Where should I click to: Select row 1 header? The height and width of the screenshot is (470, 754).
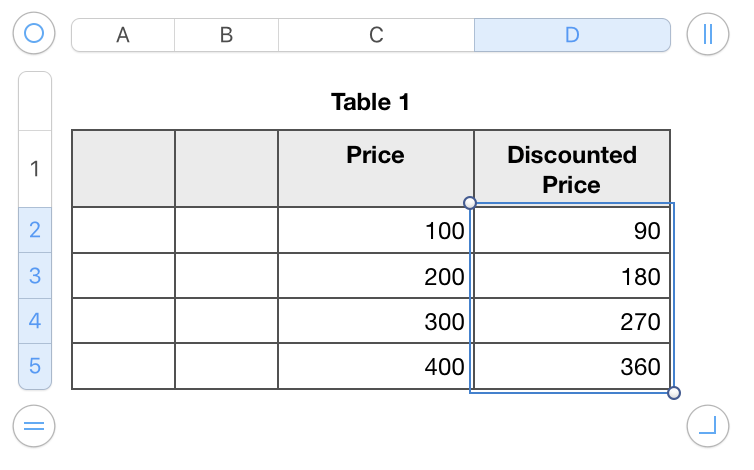tap(34, 168)
